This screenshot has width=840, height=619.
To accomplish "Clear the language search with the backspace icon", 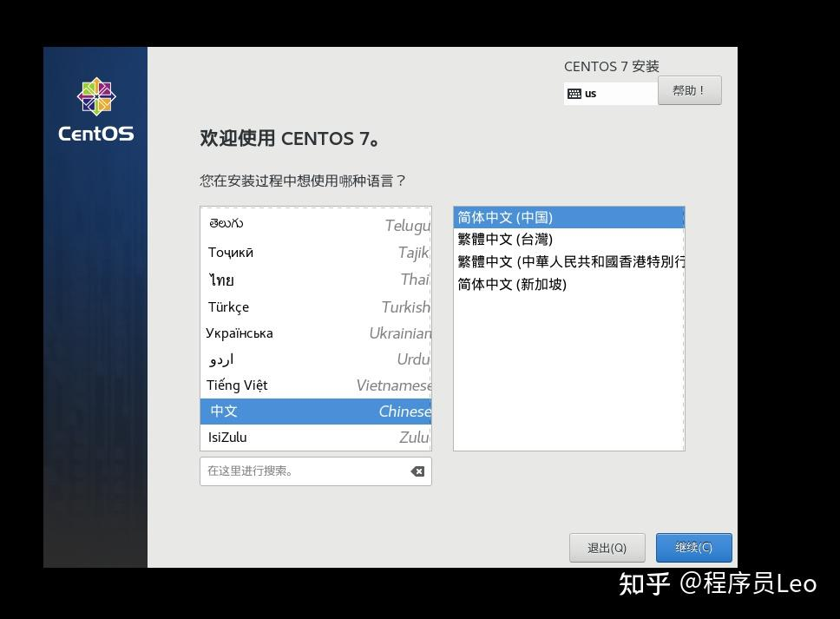I will pyautogui.click(x=417, y=471).
